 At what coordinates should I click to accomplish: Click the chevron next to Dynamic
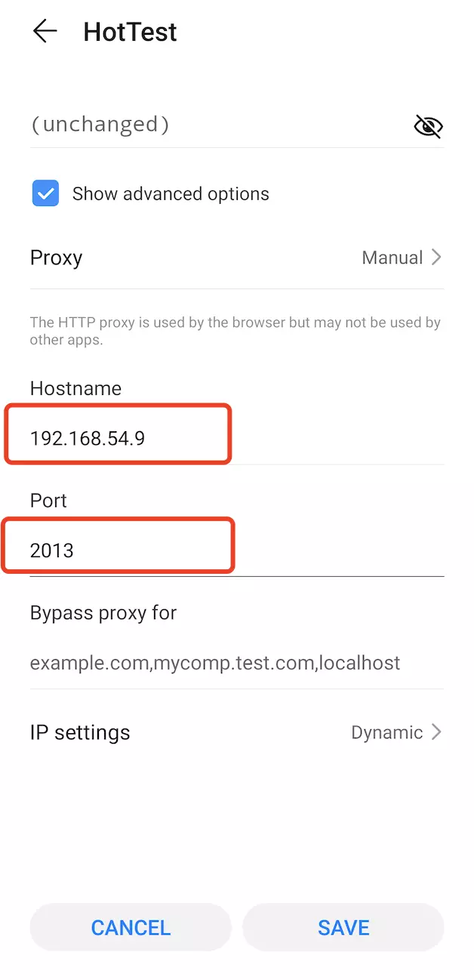436,732
